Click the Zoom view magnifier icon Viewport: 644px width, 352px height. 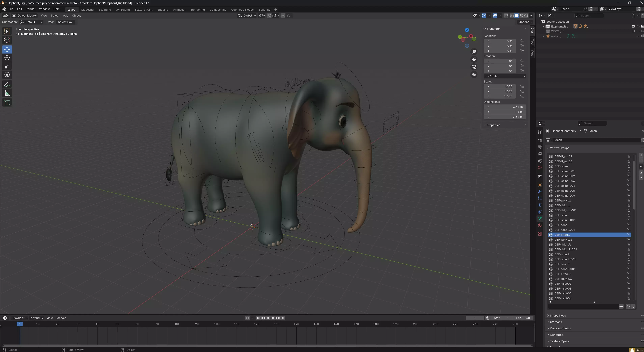coord(474,52)
